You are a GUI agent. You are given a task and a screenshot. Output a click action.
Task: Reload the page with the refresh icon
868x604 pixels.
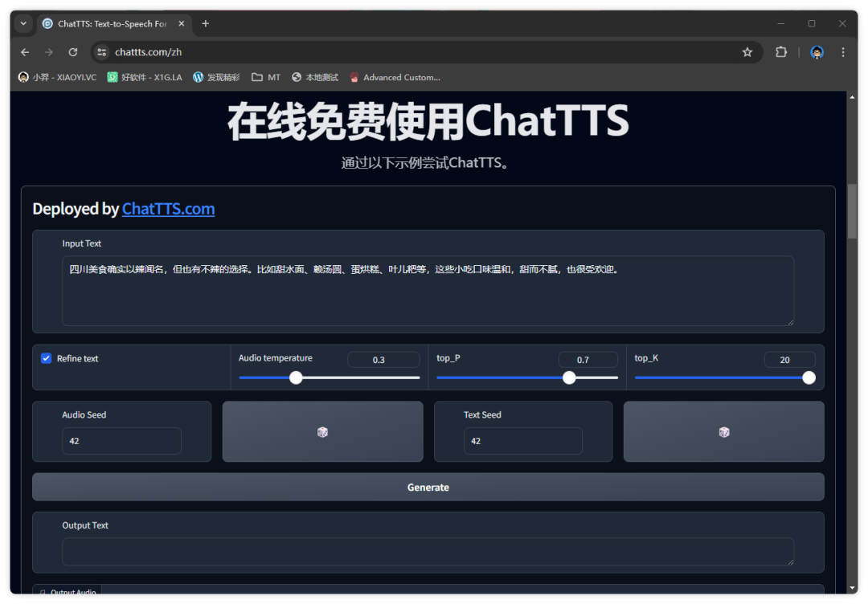click(x=73, y=52)
